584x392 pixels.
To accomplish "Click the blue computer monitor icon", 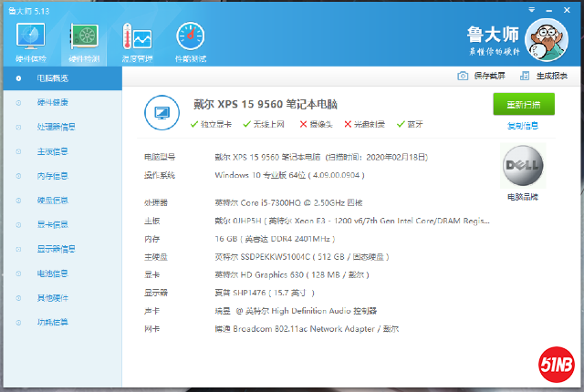I will click(x=162, y=112).
